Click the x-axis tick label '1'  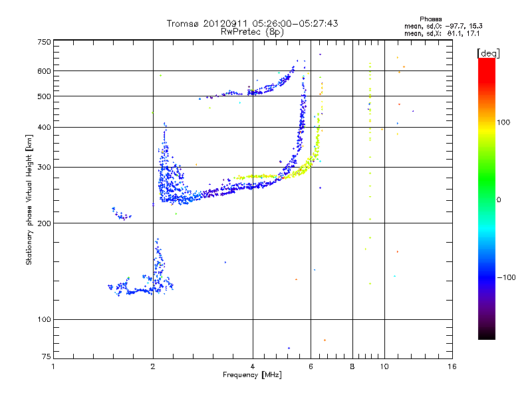(53, 366)
